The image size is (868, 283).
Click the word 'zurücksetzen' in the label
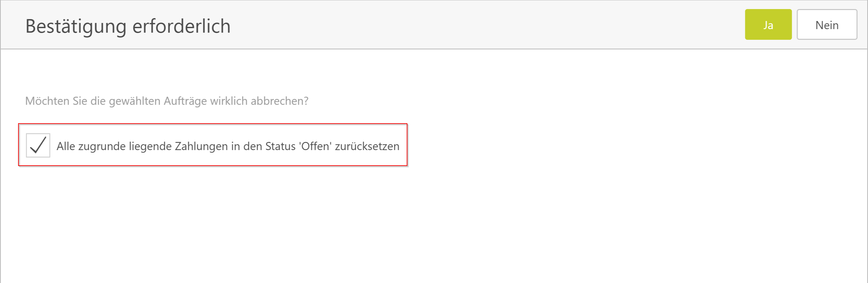[367, 147]
